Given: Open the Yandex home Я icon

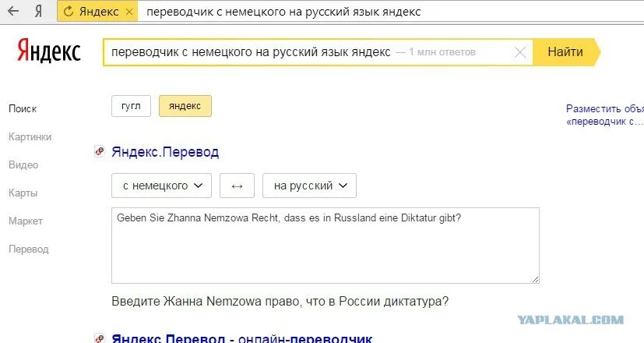Looking at the screenshot, I should tap(38, 11).
